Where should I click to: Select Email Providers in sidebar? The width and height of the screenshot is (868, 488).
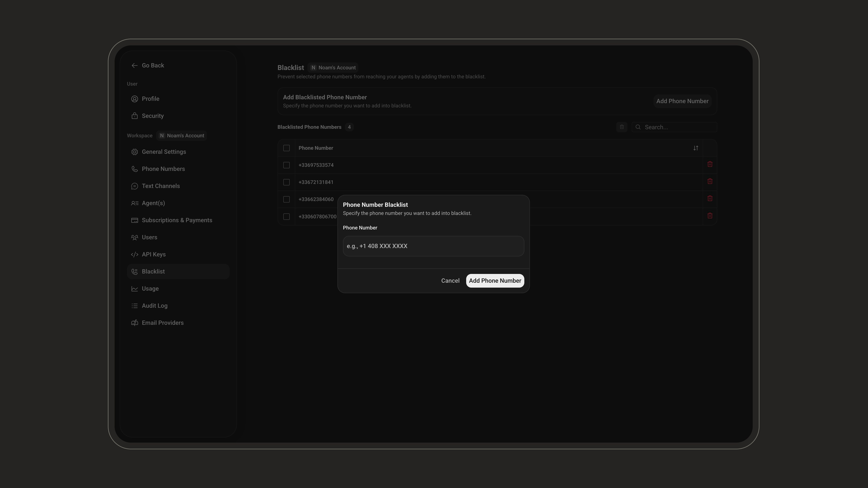point(178,323)
